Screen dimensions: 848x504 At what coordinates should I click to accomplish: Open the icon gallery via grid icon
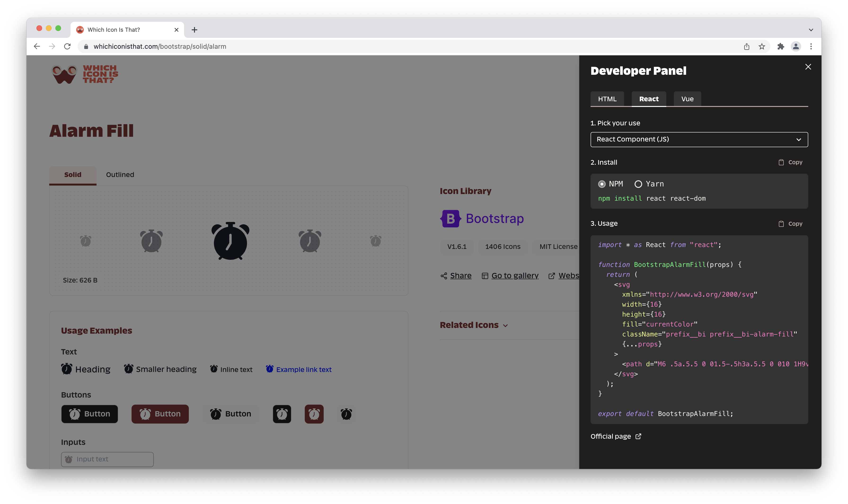pyautogui.click(x=485, y=275)
